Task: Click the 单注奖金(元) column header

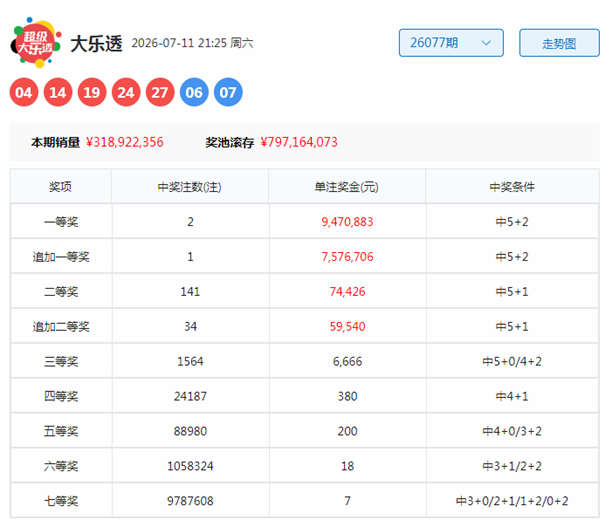Action: tap(347, 187)
